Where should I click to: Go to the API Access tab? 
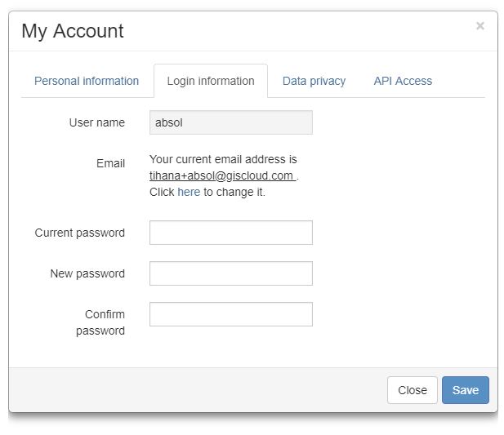pos(403,81)
